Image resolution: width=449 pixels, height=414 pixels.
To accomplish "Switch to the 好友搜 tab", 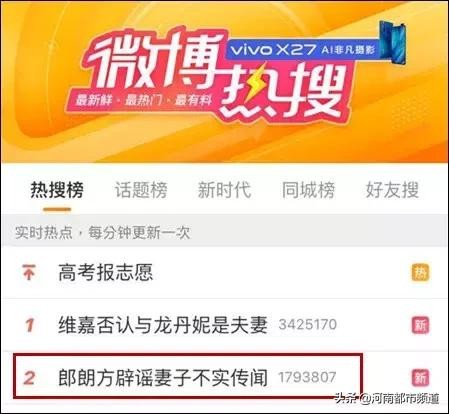I will tap(392, 190).
